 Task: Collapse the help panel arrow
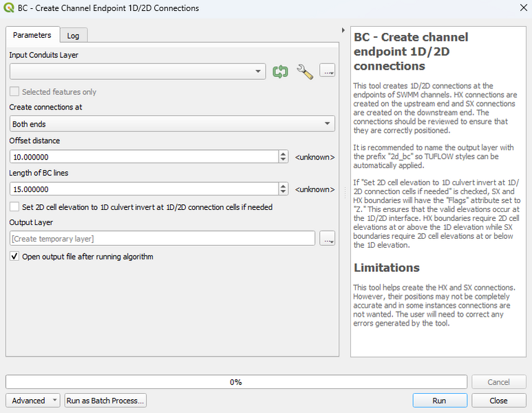(x=343, y=31)
